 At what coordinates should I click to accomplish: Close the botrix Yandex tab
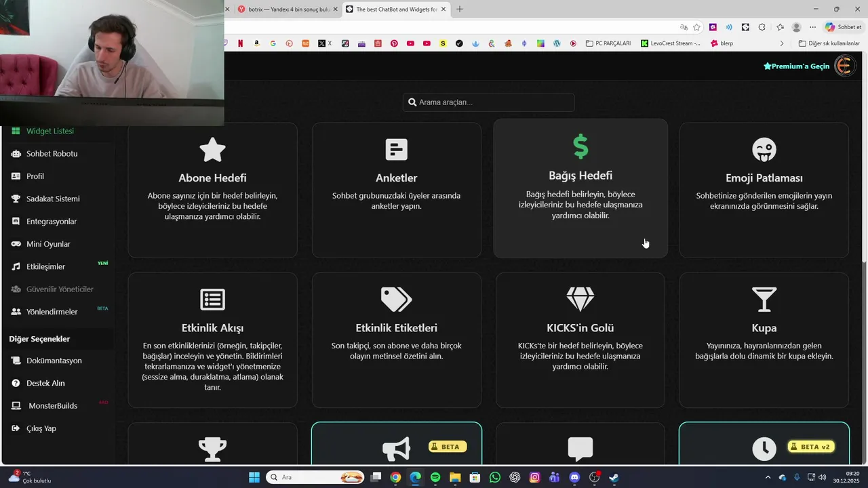(x=335, y=9)
